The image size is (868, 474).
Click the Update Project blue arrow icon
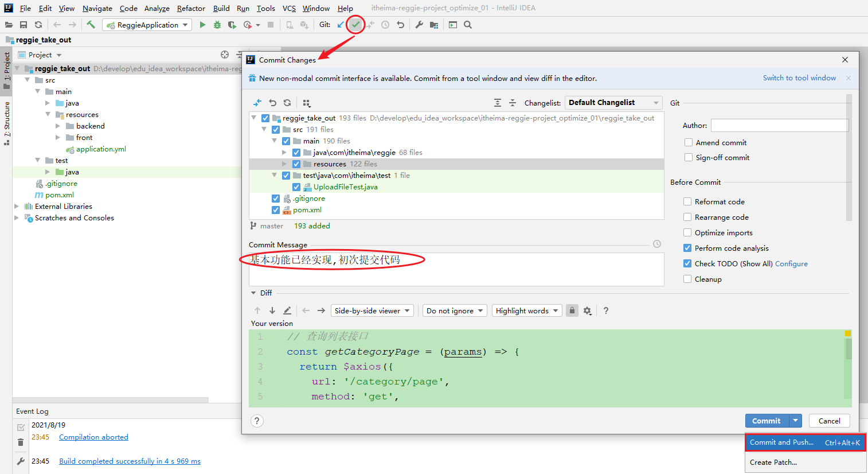[x=341, y=25]
